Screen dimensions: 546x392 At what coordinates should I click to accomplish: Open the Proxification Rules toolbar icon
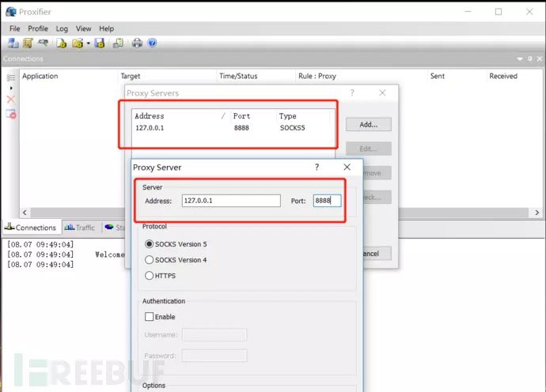28,43
